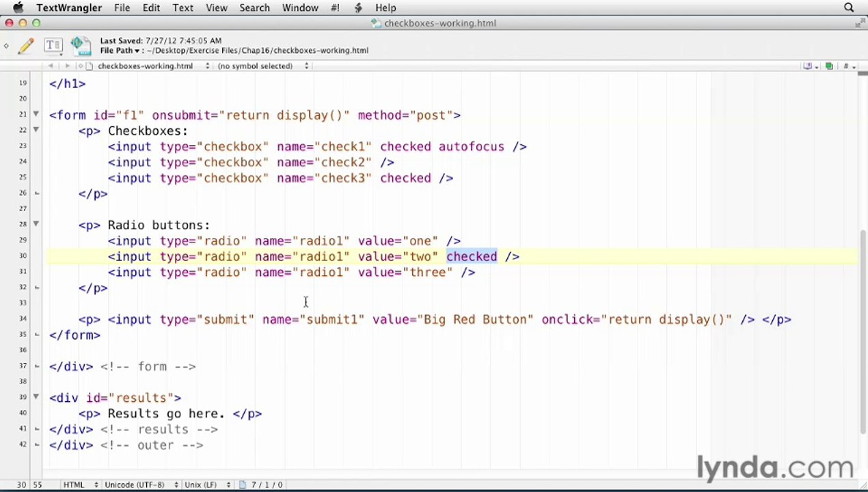Open the marker popup icon

[848, 66]
